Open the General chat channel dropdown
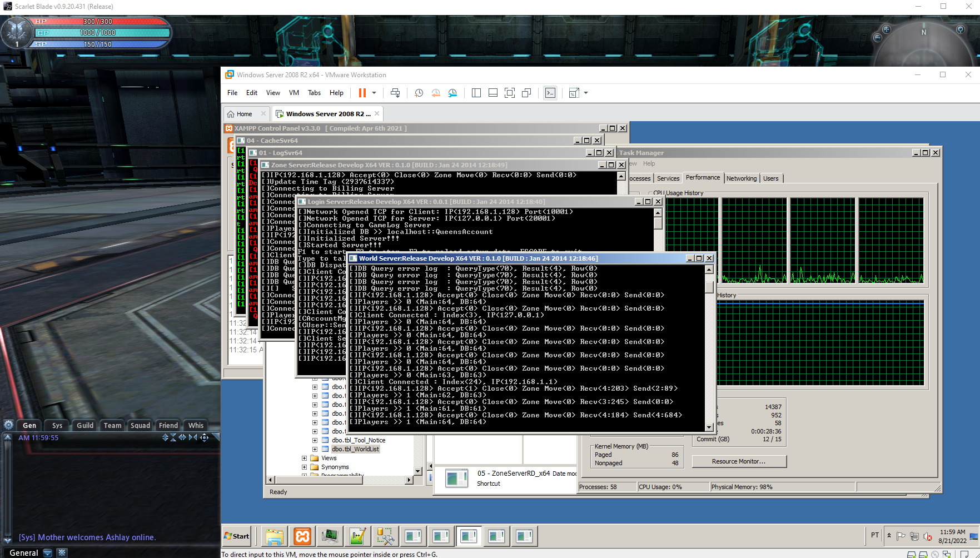This screenshot has width=980, height=558. (x=48, y=552)
